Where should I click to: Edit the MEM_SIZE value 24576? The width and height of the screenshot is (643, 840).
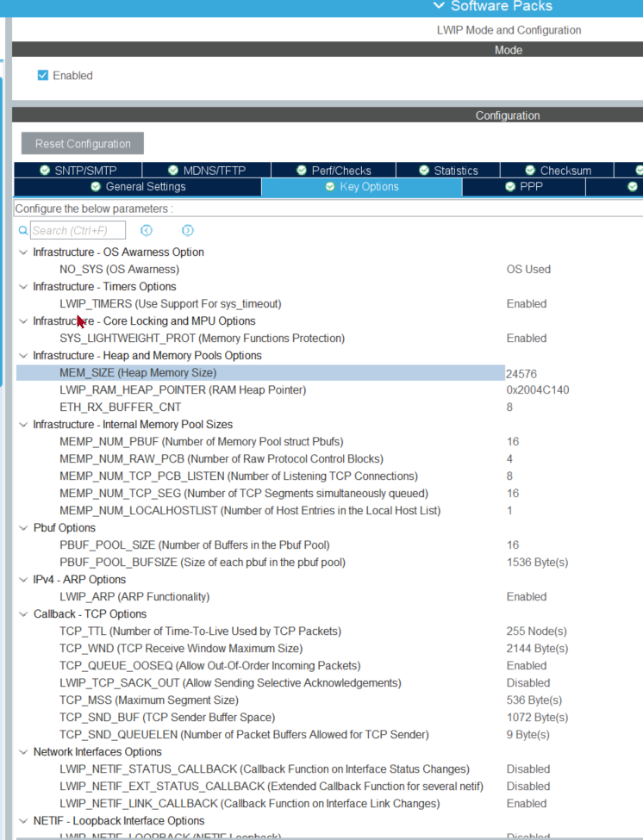click(x=521, y=374)
